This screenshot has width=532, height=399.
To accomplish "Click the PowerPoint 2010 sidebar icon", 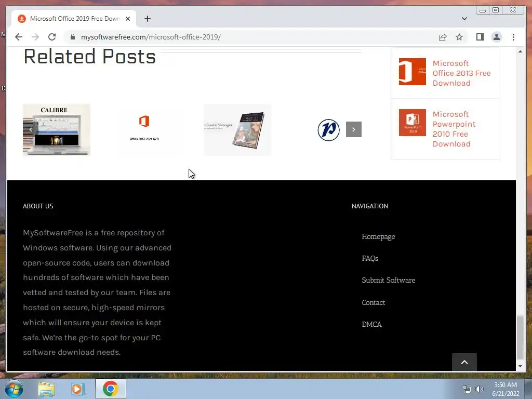I will pos(412,123).
